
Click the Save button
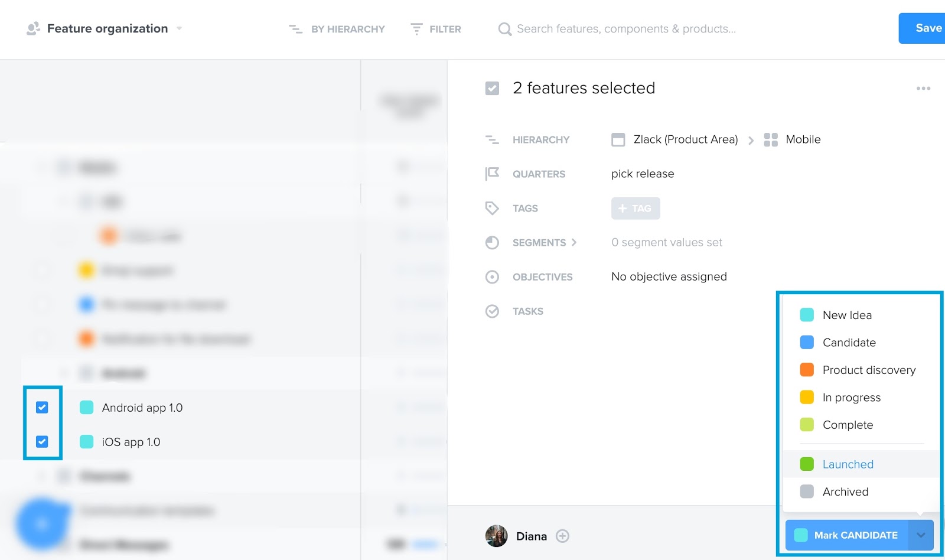(927, 28)
